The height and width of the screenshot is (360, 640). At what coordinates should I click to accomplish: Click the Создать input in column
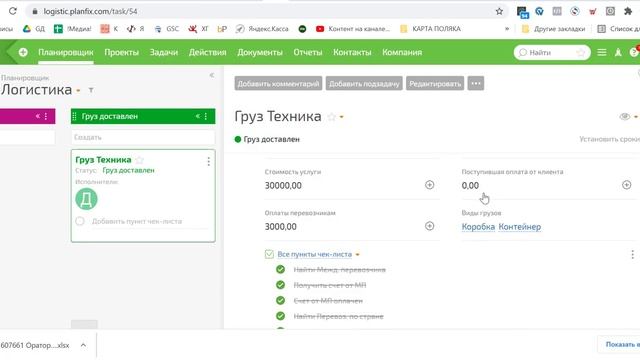pyautogui.click(x=143, y=137)
